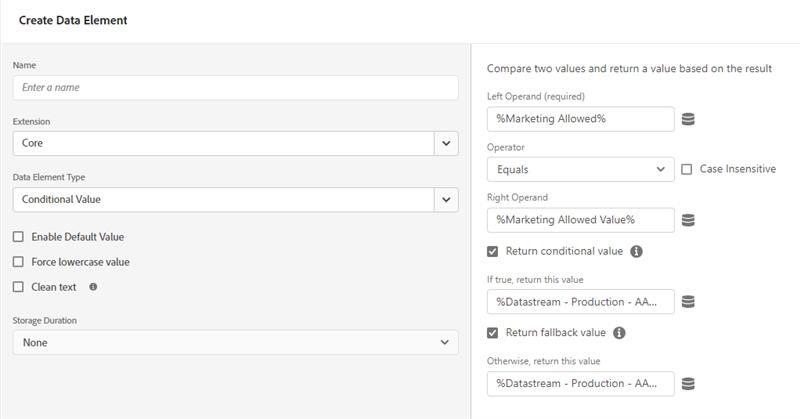Enable the Enable Default Value checkbox
The width and height of the screenshot is (800, 419).
tap(18, 237)
